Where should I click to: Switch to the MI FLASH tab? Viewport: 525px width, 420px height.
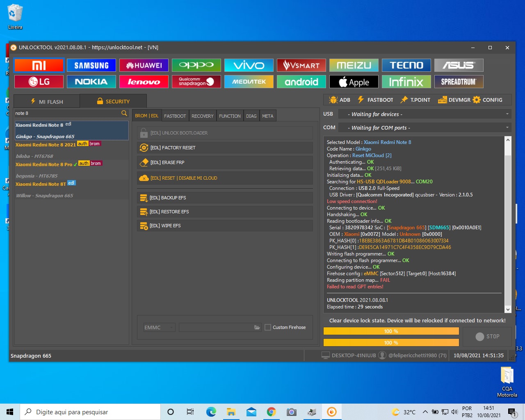(x=47, y=101)
